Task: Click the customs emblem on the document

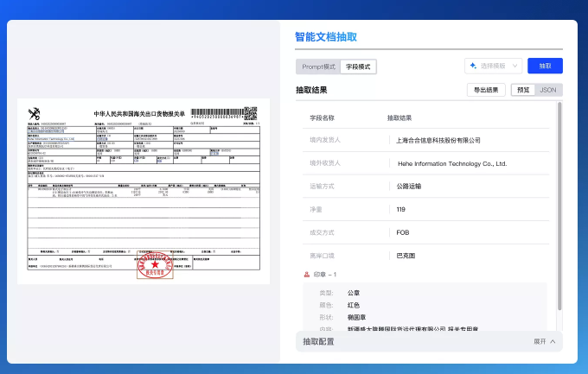Action: point(35,113)
